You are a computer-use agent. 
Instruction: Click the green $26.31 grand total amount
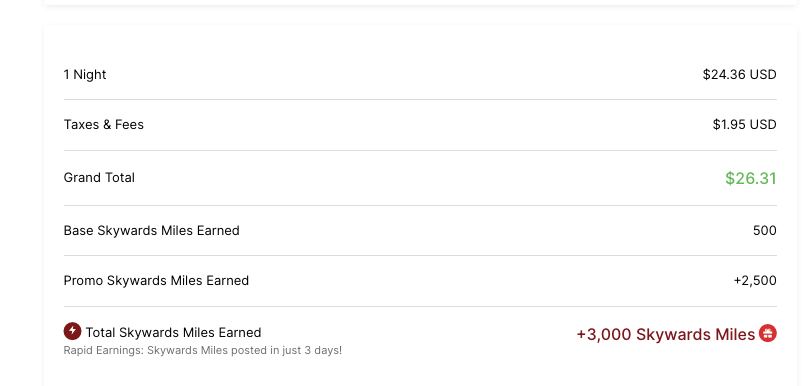tap(751, 178)
